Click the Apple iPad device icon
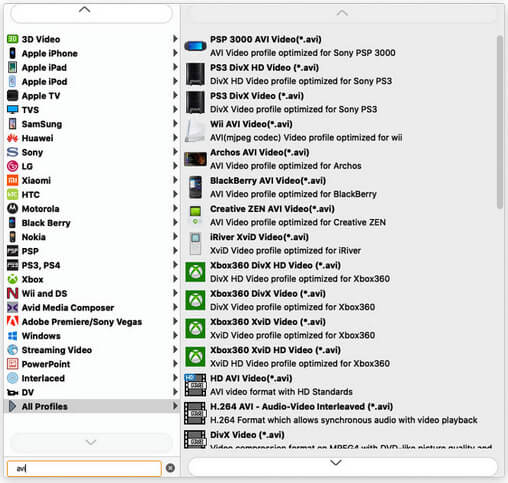This screenshot has width=508, height=483. point(12,67)
